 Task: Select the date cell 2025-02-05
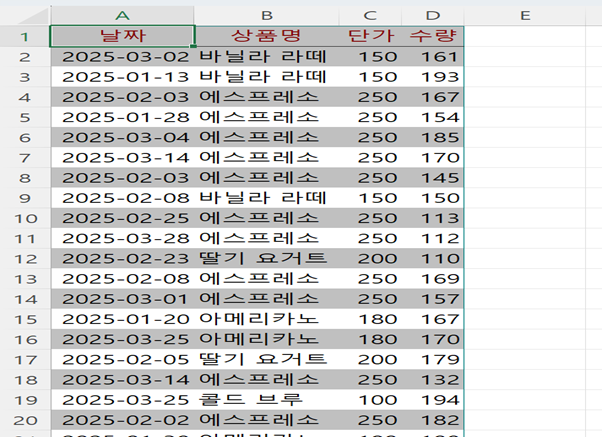pyautogui.click(x=122, y=359)
